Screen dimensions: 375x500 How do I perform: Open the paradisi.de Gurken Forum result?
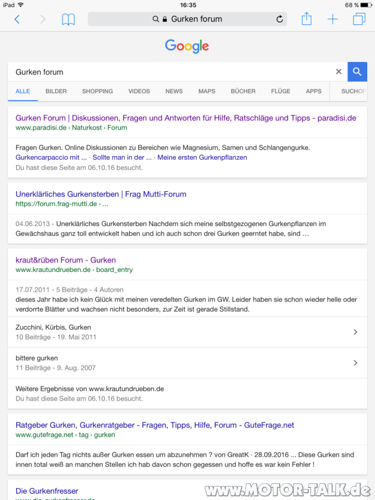coord(186,118)
